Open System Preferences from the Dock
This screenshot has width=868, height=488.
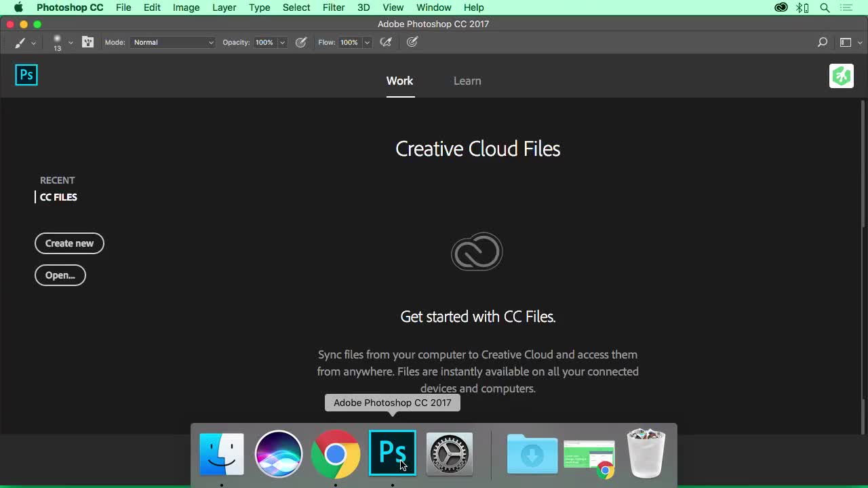click(450, 453)
